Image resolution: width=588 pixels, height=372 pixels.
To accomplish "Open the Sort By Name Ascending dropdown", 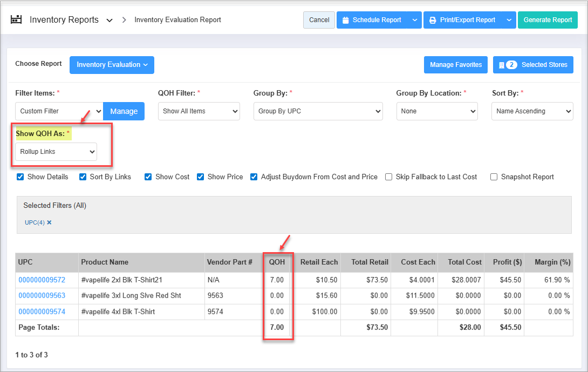I will pyautogui.click(x=531, y=111).
